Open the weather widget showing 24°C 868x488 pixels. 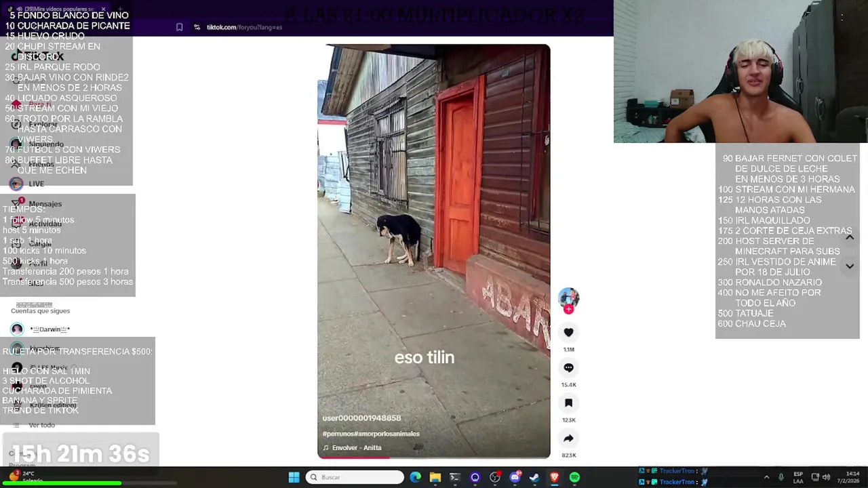(27, 476)
